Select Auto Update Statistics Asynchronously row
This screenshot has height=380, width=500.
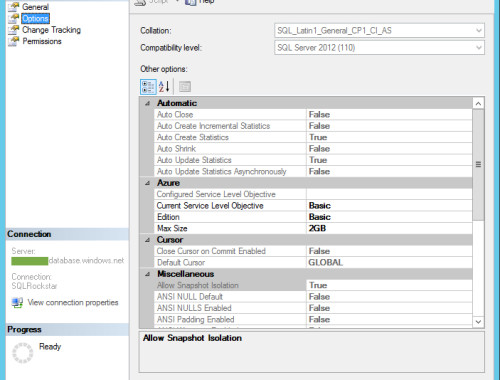coord(313,171)
